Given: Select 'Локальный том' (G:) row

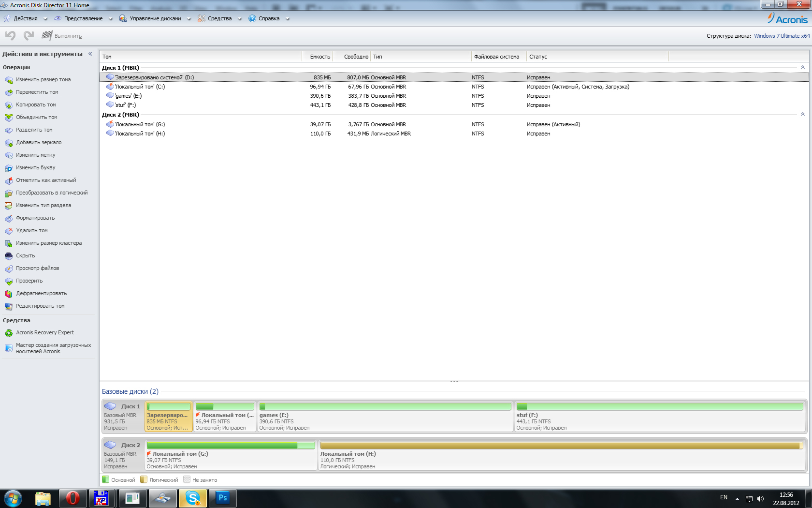Looking at the screenshot, I should click(454, 124).
